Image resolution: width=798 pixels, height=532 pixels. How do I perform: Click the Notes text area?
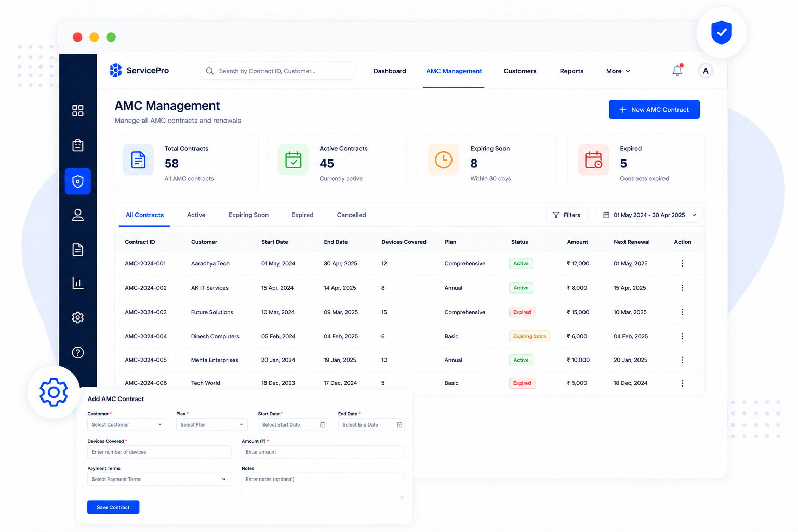pyautogui.click(x=323, y=486)
